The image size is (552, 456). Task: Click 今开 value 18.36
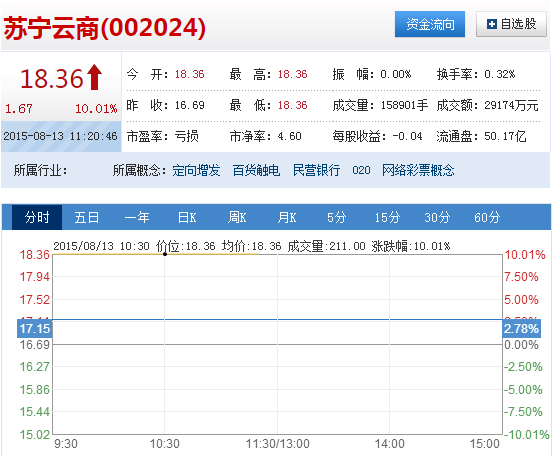pyautogui.click(x=189, y=74)
